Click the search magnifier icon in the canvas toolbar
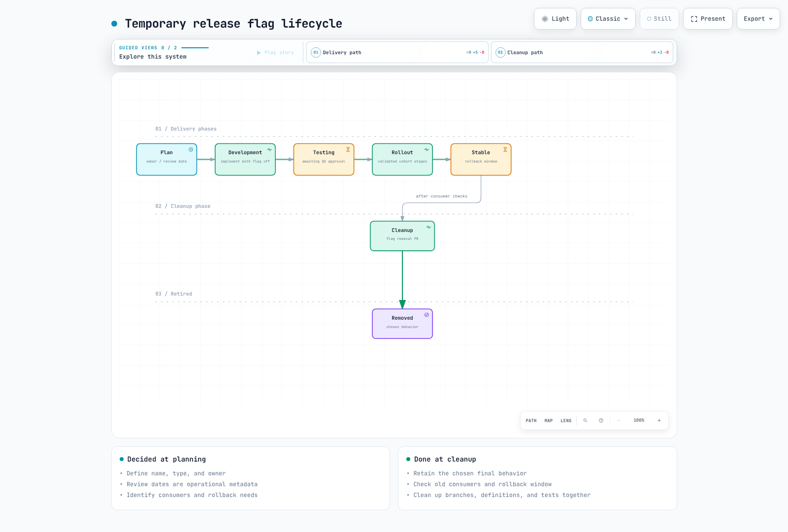Screen dimensions: 788x532 [x=585, y=421]
